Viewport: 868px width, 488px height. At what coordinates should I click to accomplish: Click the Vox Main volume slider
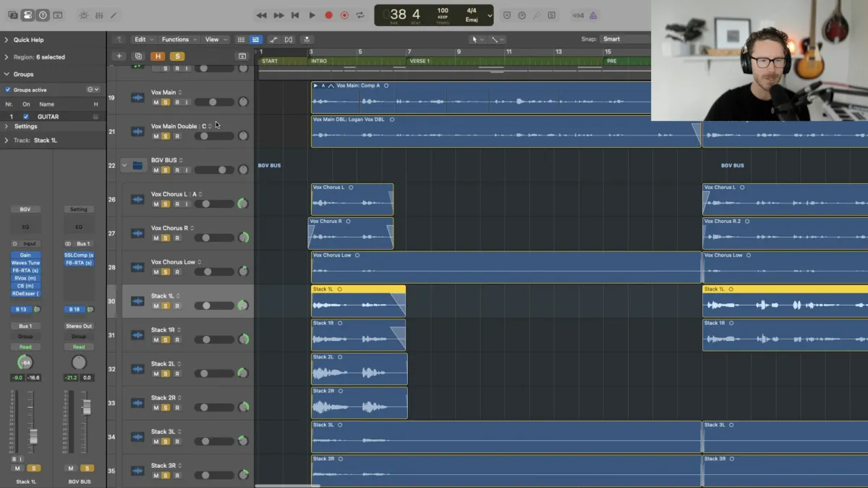point(211,102)
